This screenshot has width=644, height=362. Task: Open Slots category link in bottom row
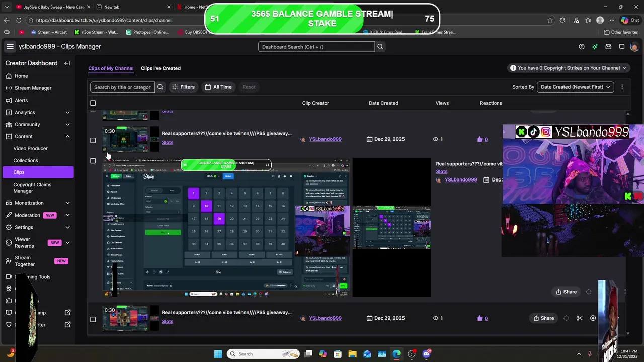point(168,322)
